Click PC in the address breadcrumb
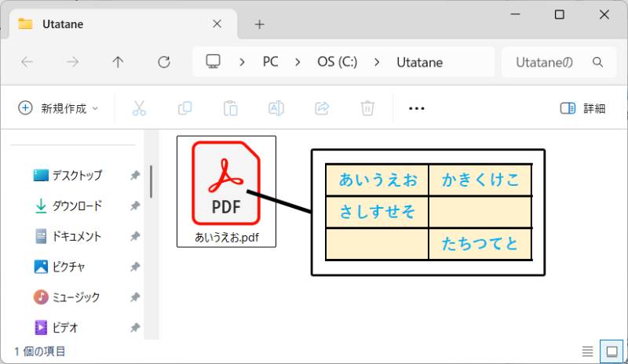Image resolution: width=628 pixels, height=364 pixels. point(270,62)
